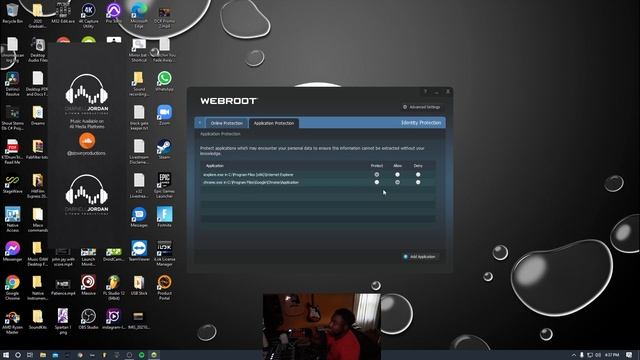Open Task View on the taskbar
Screen dimensions: 640x360
(29, 355)
